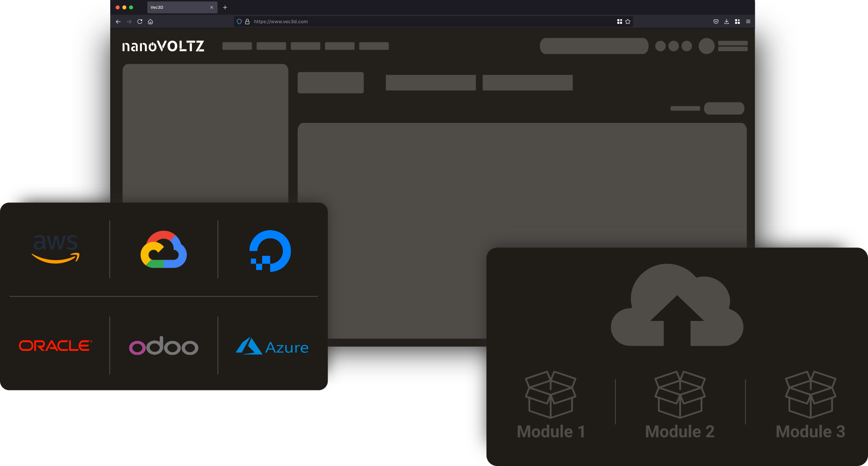Select the Google Cloud logo
The image size is (868, 466).
tap(164, 249)
